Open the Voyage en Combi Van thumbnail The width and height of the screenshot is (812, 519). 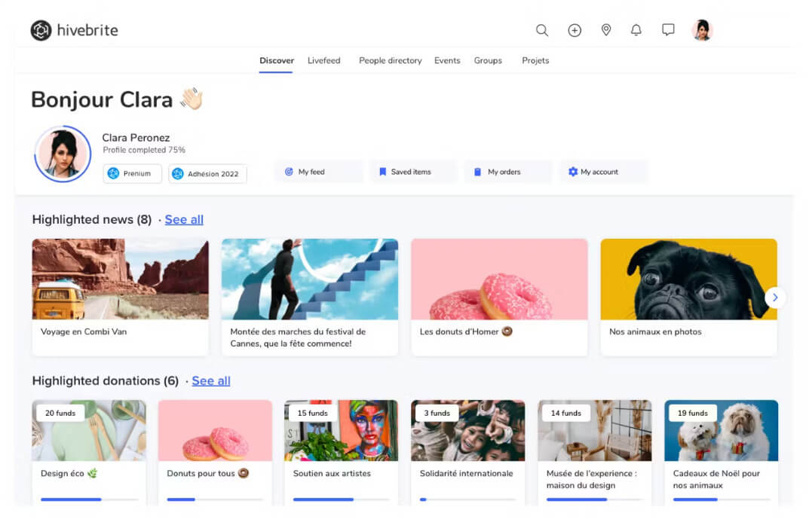point(120,279)
